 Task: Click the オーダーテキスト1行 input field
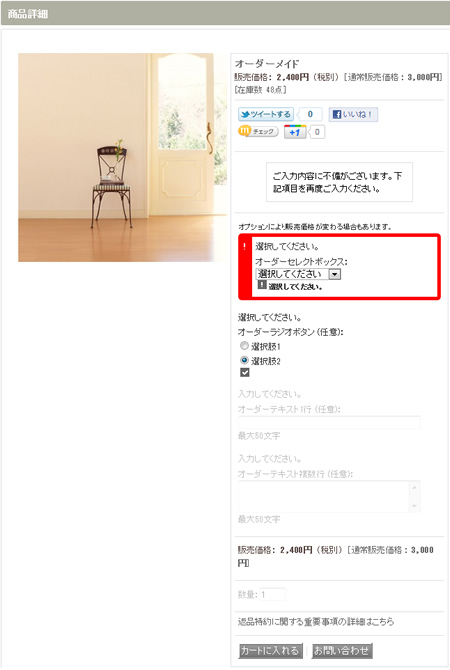(329, 423)
